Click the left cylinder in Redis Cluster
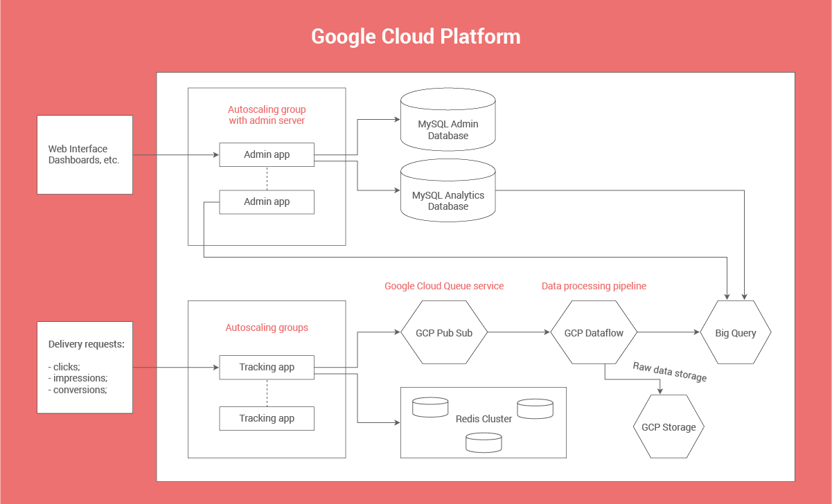 (x=430, y=407)
